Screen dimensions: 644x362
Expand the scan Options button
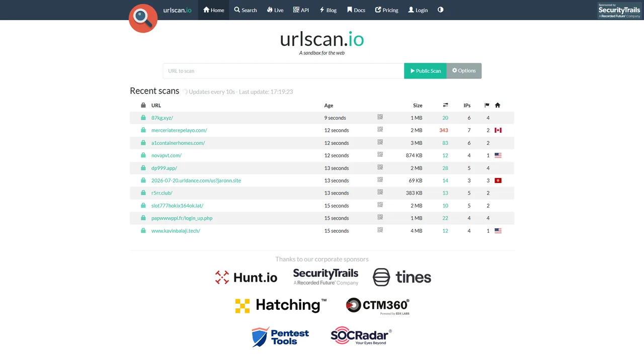[464, 71]
